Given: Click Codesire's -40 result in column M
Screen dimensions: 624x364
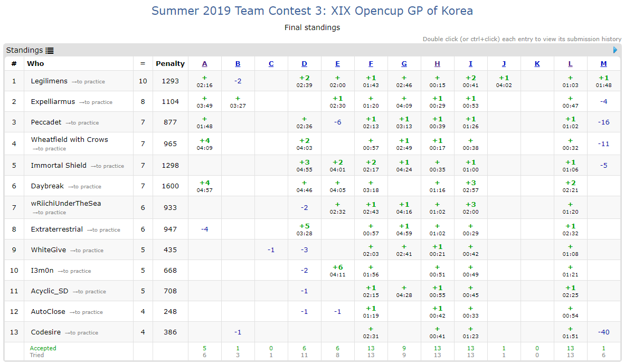Looking at the screenshot, I should click(603, 332).
